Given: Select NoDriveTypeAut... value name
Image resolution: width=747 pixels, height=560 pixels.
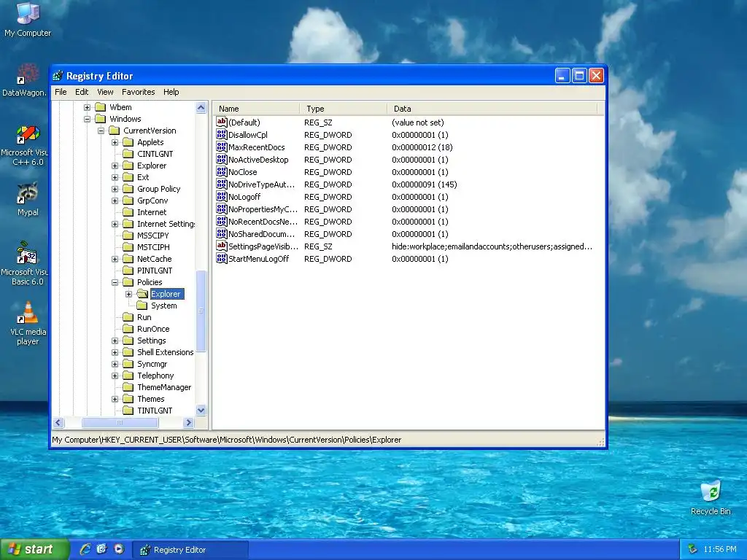Looking at the screenshot, I should click(262, 184).
